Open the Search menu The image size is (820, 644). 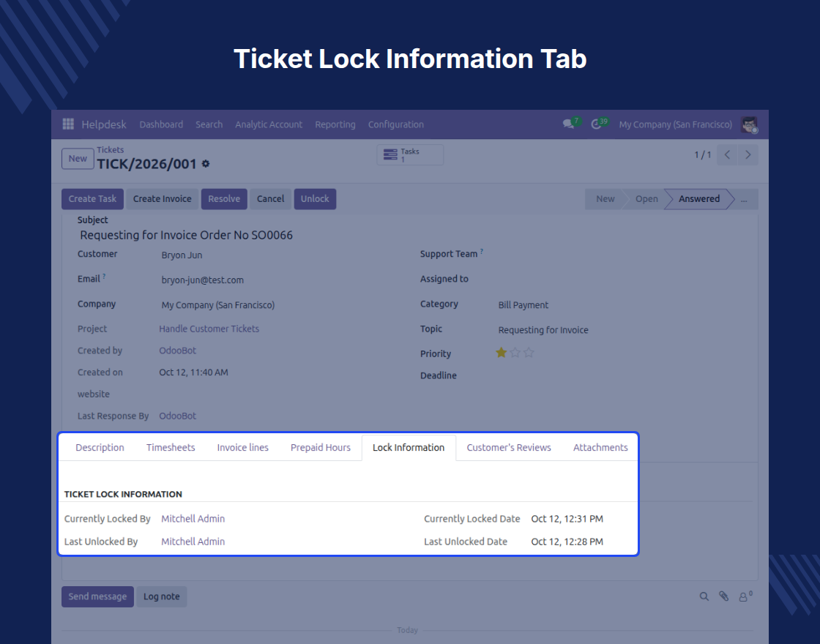[x=209, y=124]
